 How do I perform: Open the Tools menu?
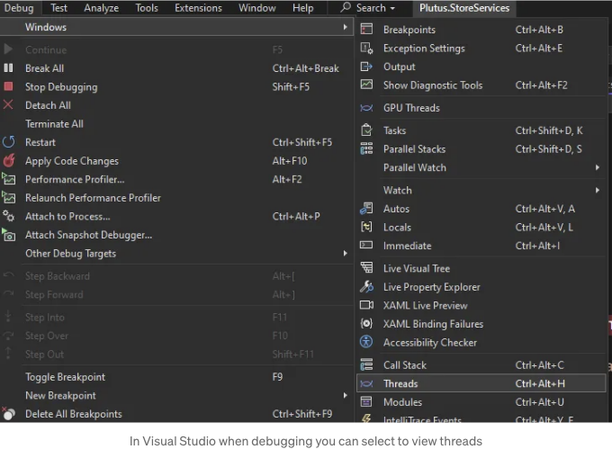pyautogui.click(x=147, y=8)
